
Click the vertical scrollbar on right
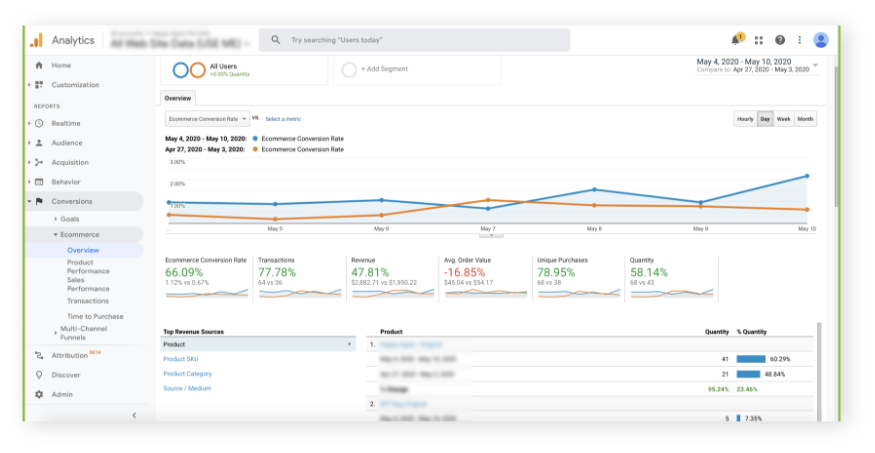point(835,150)
